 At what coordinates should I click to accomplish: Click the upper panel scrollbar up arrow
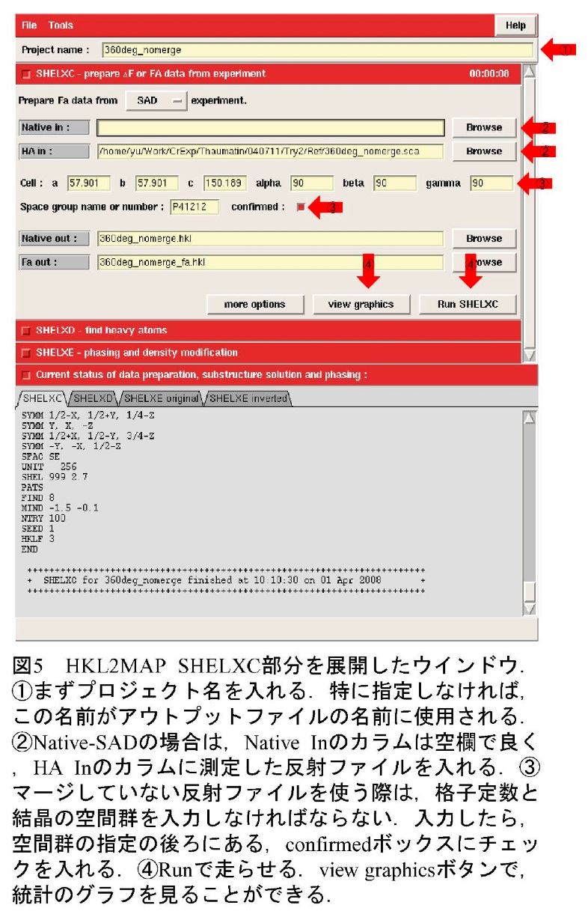pyautogui.click(x=530, y=73)
